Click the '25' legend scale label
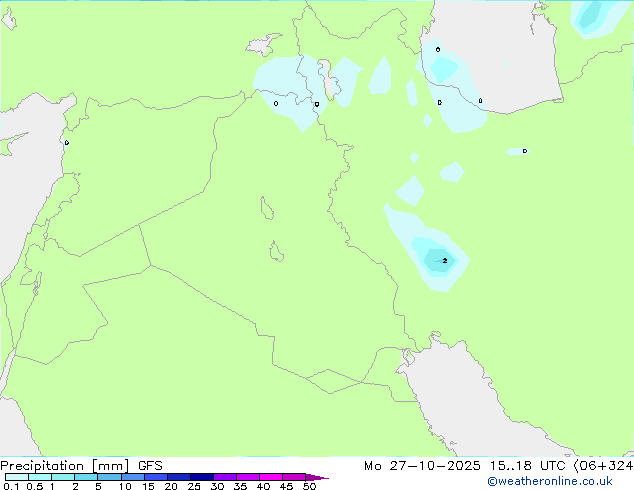Image resolution: width=634 pixels, height=490 pixels. point(194,486)
